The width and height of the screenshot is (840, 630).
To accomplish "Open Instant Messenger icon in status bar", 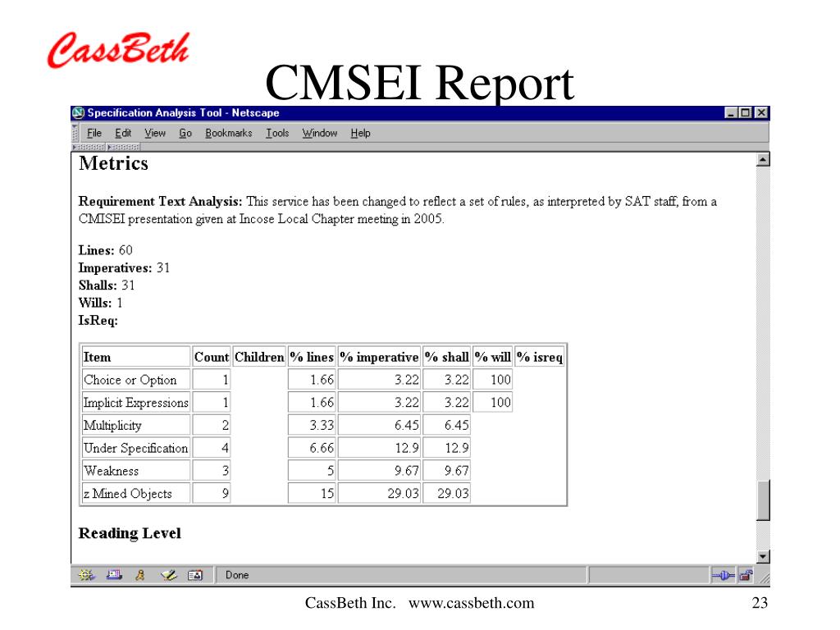I will coord(140,575).
